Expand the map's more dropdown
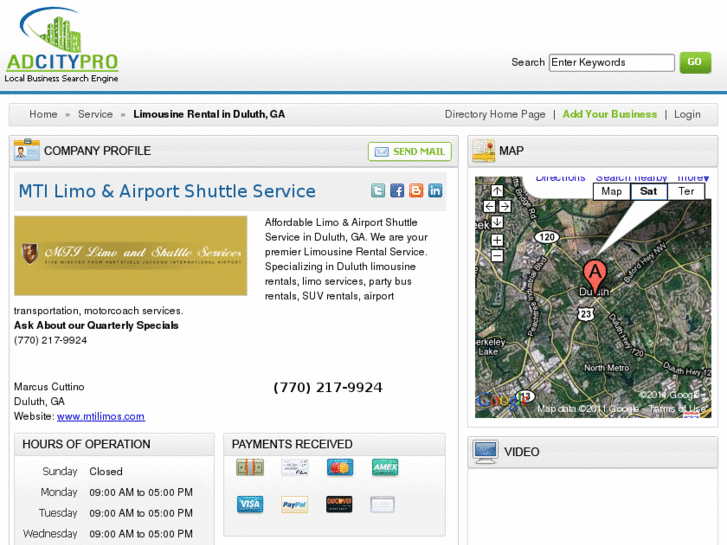Image resolution: width=727 pixels, height=545 pixels. point(693,178)
